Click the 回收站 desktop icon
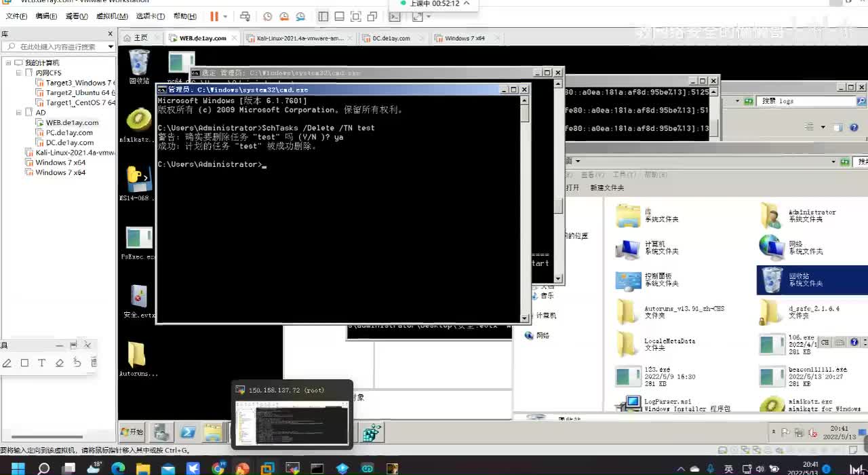 [139, 66]
